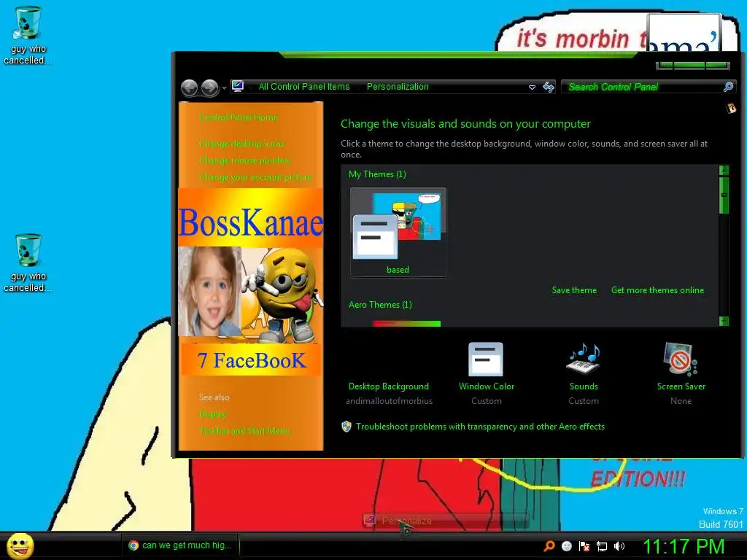Click the Save theme link
The height and width of the screenshot is (560, 747).
[x=574, y=290]
